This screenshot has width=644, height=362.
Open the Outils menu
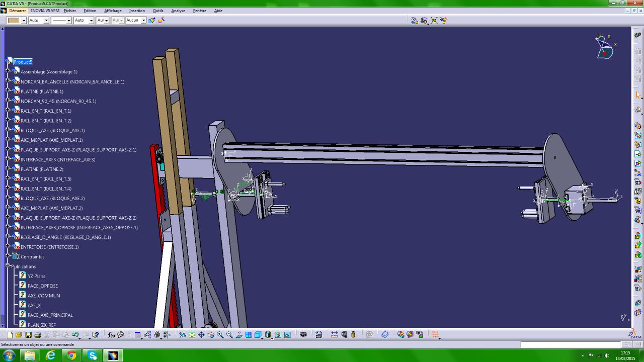pos(158,11)
